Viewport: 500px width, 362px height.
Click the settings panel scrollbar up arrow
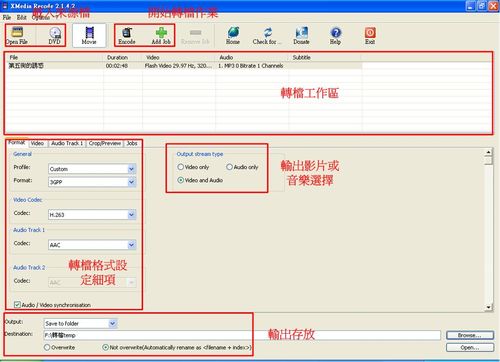point(488,152)
